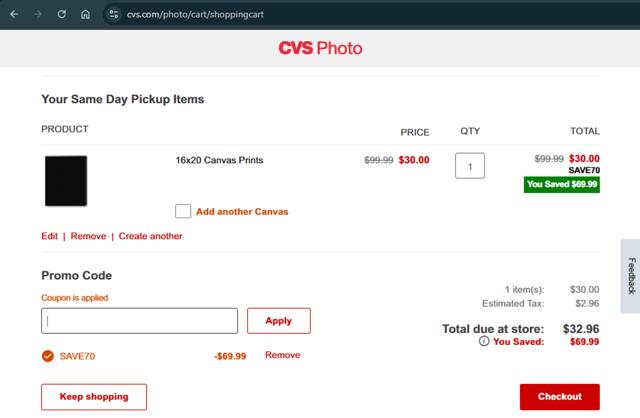
Task: Click the You Saved info icon
Action: pos(484,341)
